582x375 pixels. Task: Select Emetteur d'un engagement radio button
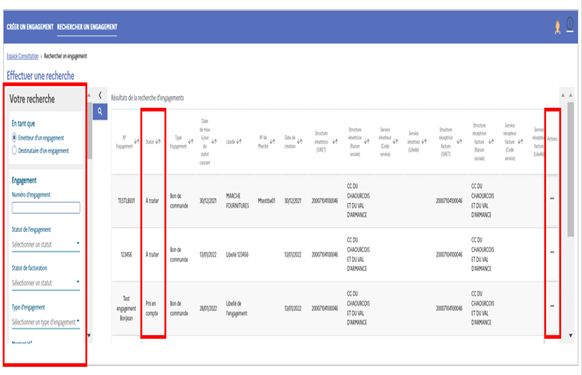click(x=14, y=138)
